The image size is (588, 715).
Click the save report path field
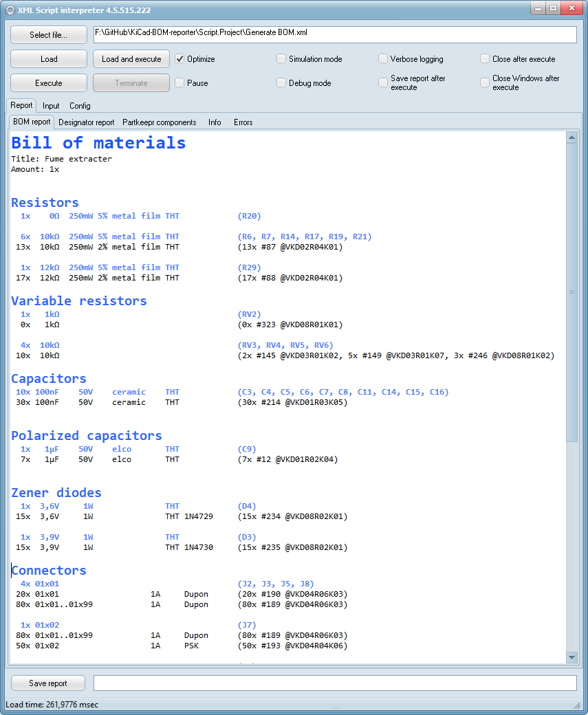pyautogui.click(x=335, y=683)
